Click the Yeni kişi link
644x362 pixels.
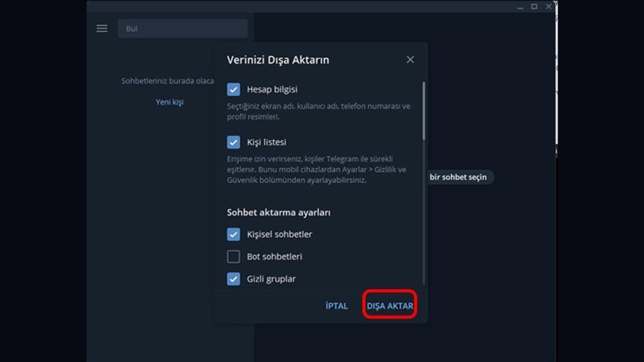[x=170, y=102]
